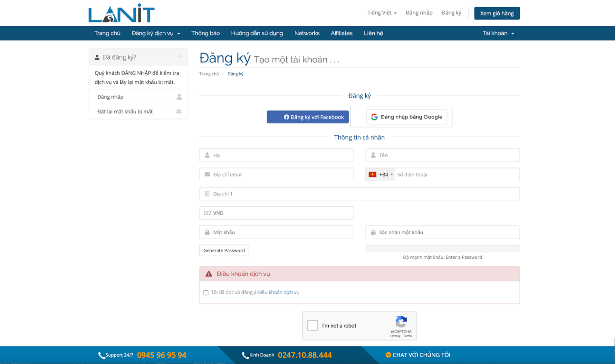Check the I'm not a robot box
The image size is (615, 364).
point(312,326)
